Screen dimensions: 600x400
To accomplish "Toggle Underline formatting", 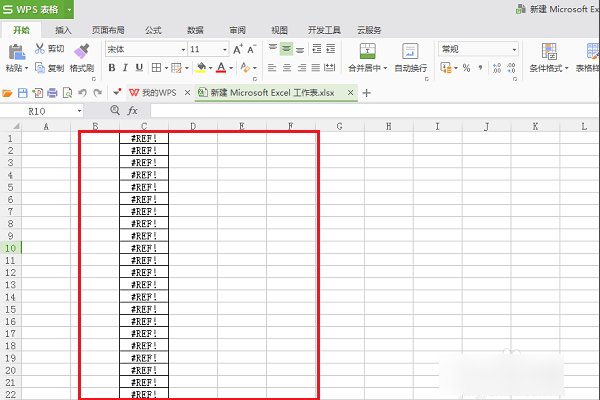I will point(139,68).
